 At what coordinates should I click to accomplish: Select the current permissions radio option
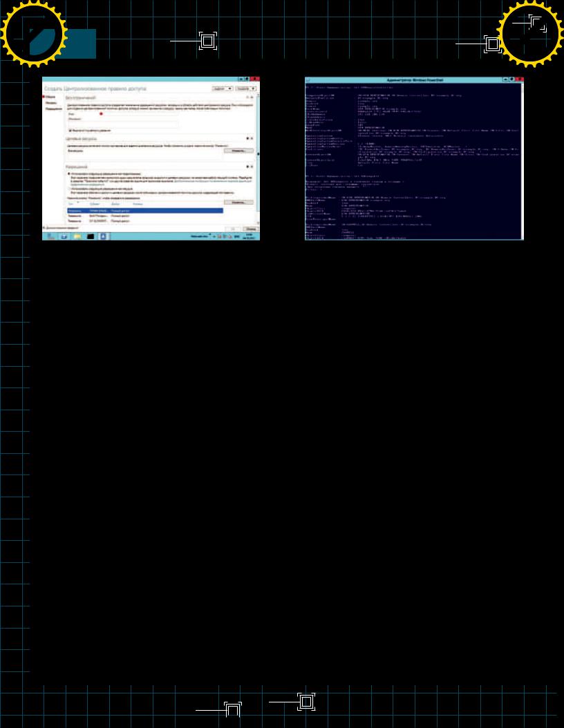coord(68,189)
